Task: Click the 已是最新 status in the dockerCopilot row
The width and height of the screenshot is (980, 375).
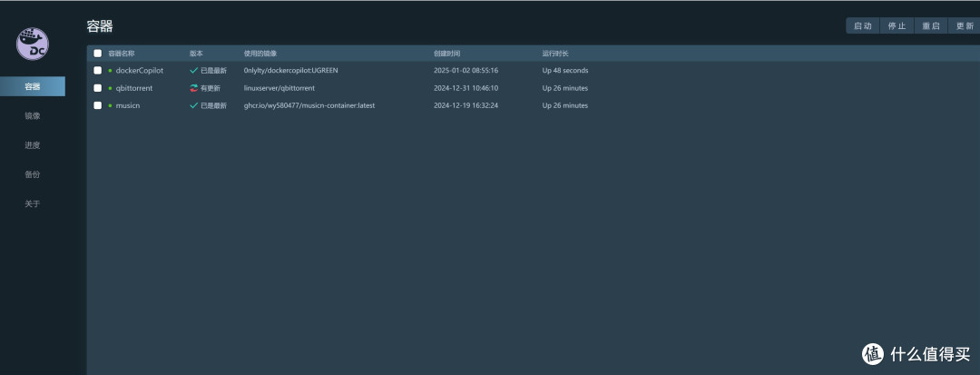Action: pos(214,71)
